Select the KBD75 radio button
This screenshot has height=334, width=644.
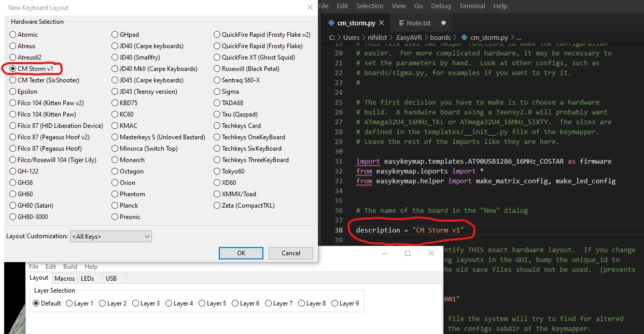[124, 103]
